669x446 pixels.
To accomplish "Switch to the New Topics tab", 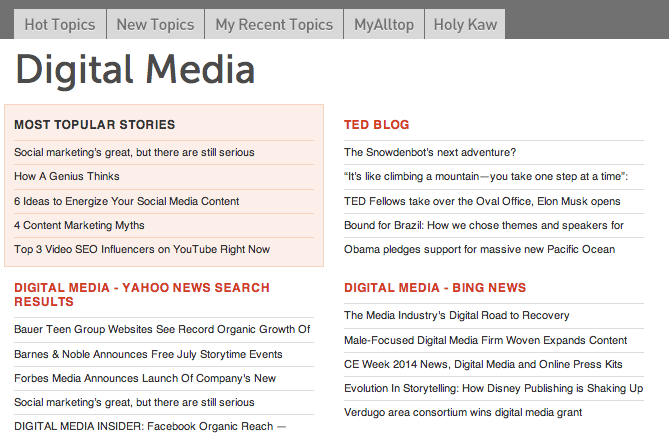I will point(155,24).
